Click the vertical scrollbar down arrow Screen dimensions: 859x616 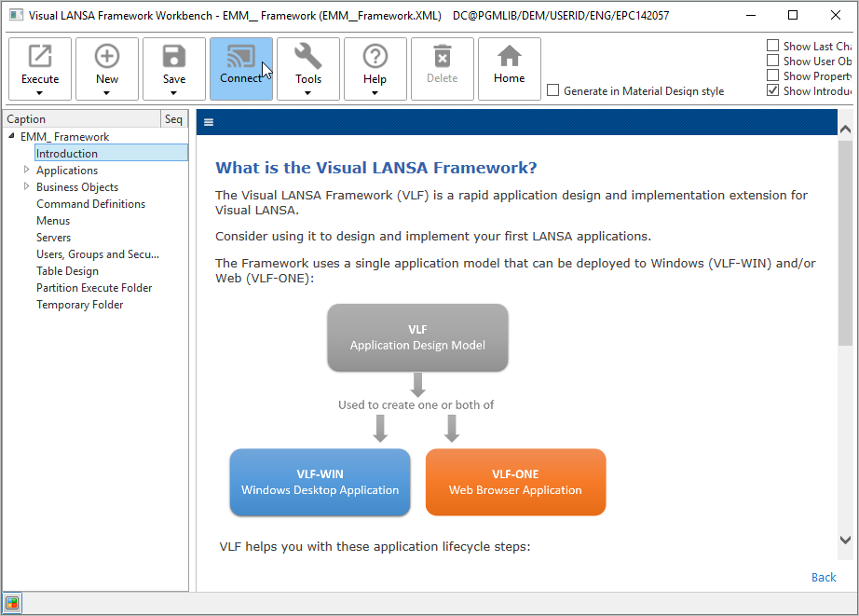pos(845,540)
